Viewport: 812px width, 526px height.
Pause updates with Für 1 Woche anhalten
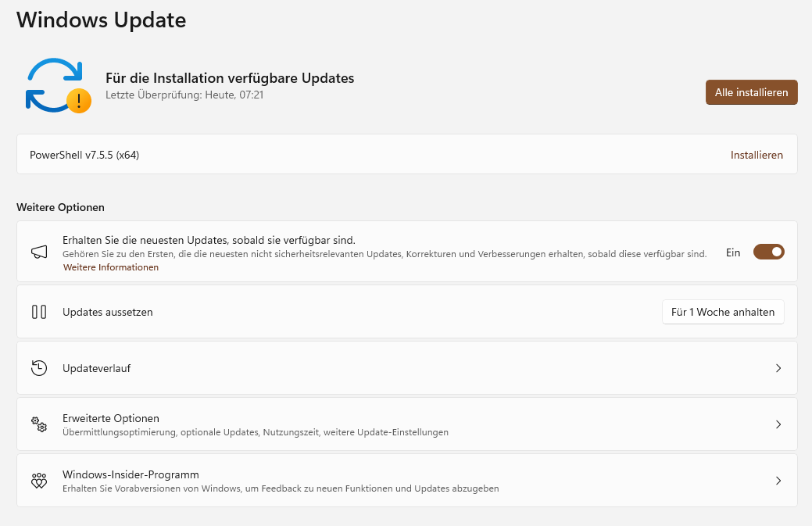click(x=722, y=312)
